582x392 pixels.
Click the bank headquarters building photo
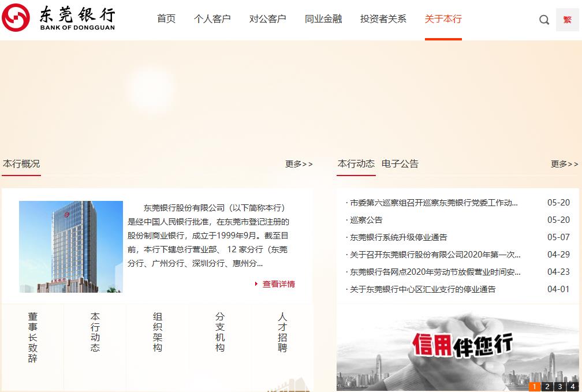click(x=71, y=247)
